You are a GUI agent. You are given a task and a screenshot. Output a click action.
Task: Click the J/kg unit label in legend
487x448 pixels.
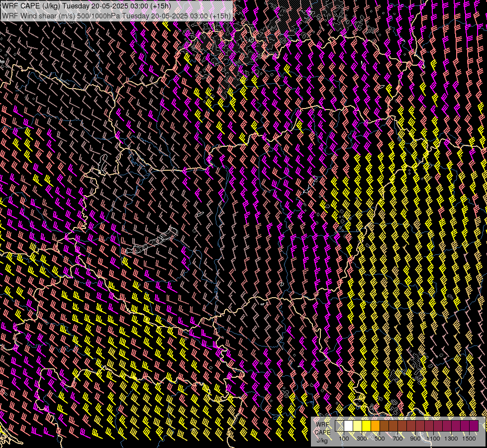[322, 440]
